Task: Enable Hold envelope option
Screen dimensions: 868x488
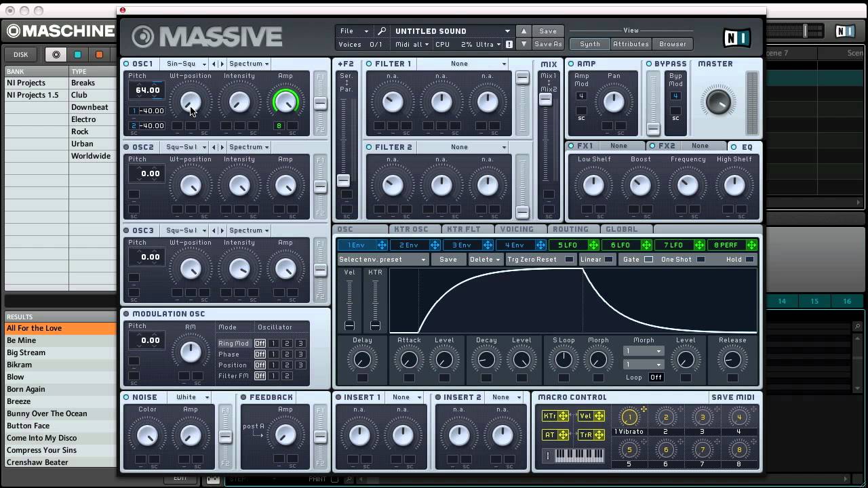Action: (x=749, y=260)
